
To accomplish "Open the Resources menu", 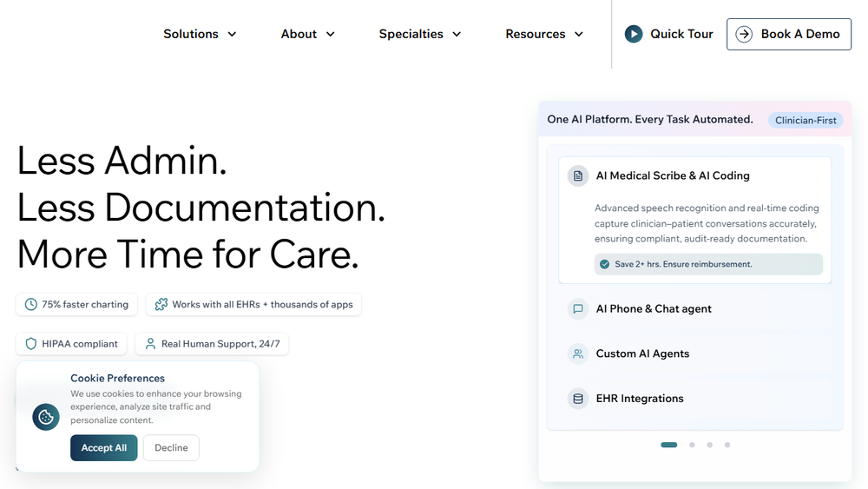I will pos(545,35).
